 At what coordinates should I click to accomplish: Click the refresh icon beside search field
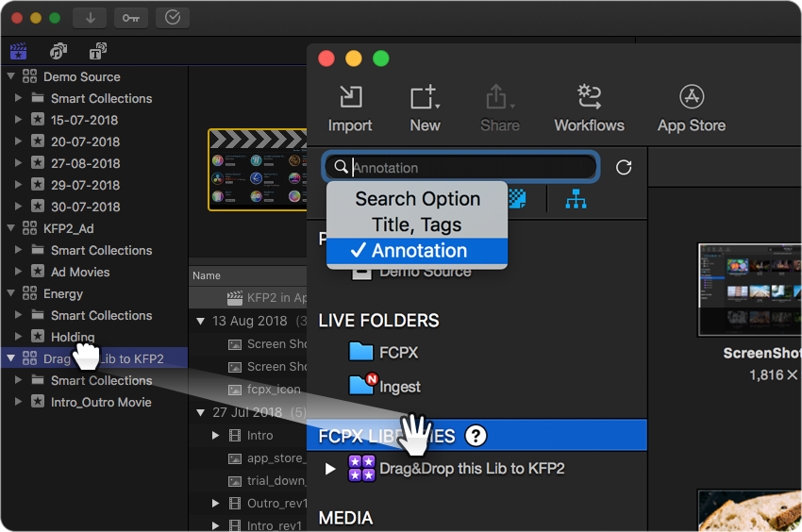(624, 167)
